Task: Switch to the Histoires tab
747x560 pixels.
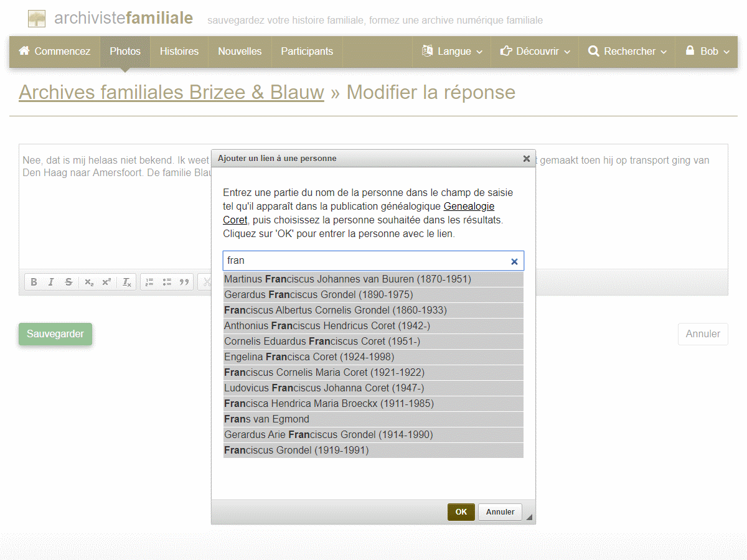Action: [179, 52]
